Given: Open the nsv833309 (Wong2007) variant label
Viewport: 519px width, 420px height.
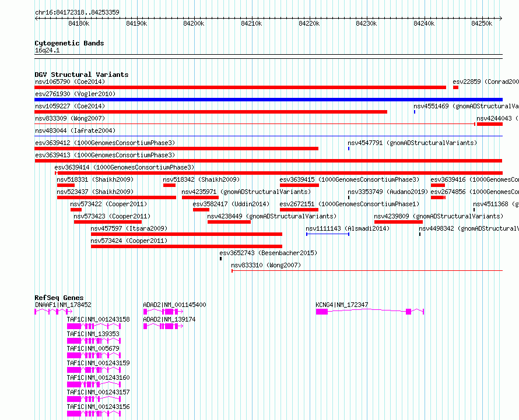Looking at the screenshot, I should coord(70,118).
